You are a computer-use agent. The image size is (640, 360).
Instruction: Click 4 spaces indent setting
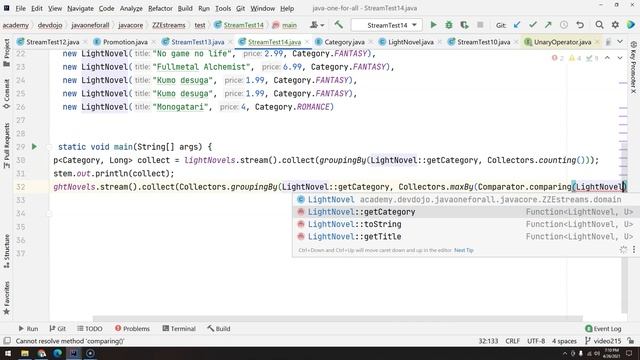pos(564,341)
